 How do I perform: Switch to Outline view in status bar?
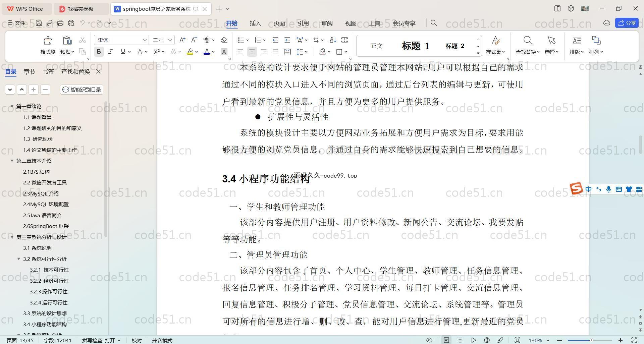(460, 340)
